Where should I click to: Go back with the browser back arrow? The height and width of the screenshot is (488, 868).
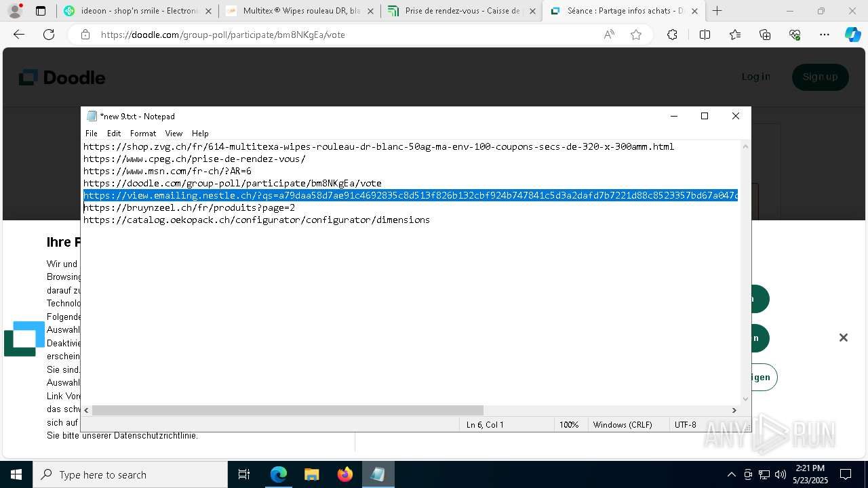19,35
